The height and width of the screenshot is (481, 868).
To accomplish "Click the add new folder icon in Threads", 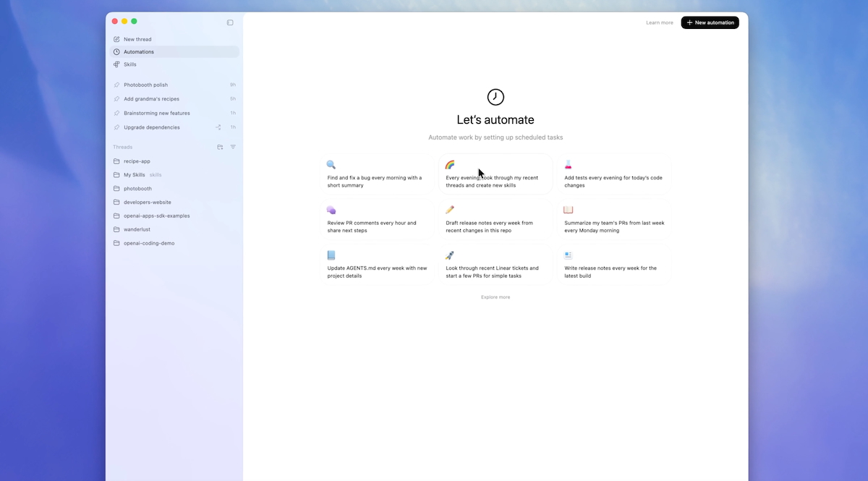I will (220, 147).
